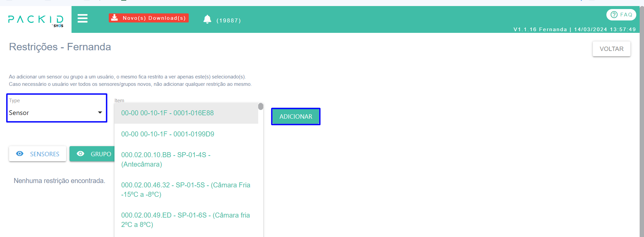Click the FAQ question mark icon
This screenshot has height=237, width=644.
tap(614, 15)
